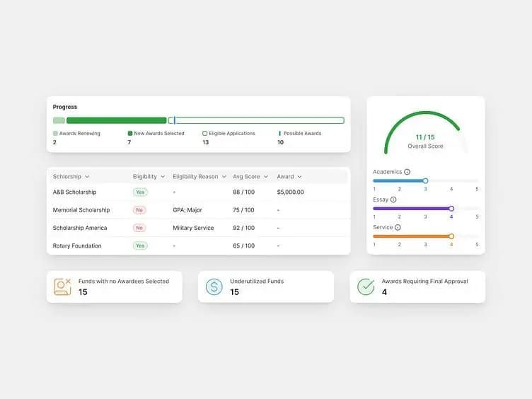Click the Possible Awards marker on progress bar
Screen dimensions: 532x399
click(175, 120)
